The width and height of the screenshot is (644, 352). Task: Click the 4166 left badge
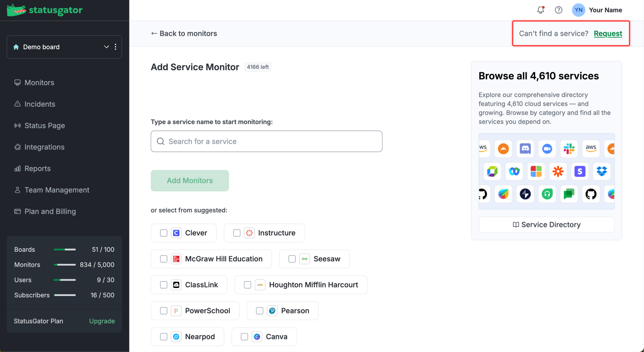click(258, 67)
